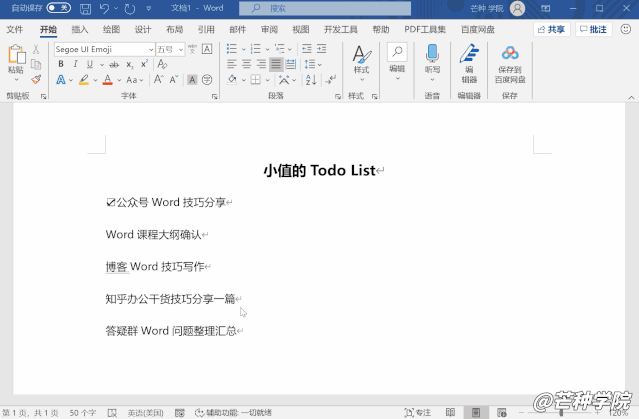Apply Italic formatting with I icon

coord(74,64)
